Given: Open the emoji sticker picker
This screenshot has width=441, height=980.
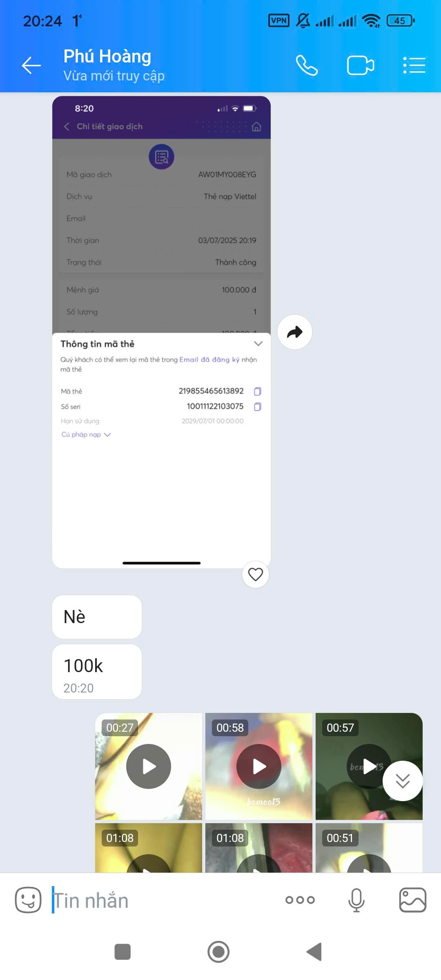Looking at the screenshot, I should pyautogui.click(x=28, y=900).
